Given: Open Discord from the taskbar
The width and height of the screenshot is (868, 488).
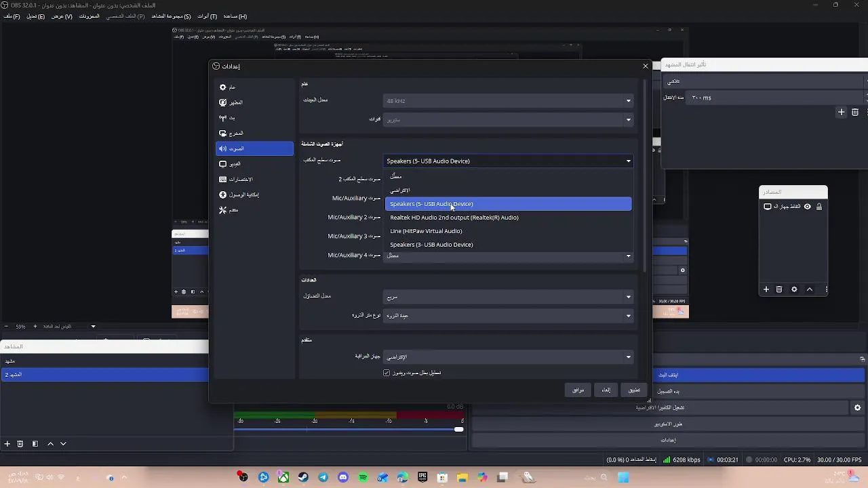Looking at the screenshot, I should point(343,478).
